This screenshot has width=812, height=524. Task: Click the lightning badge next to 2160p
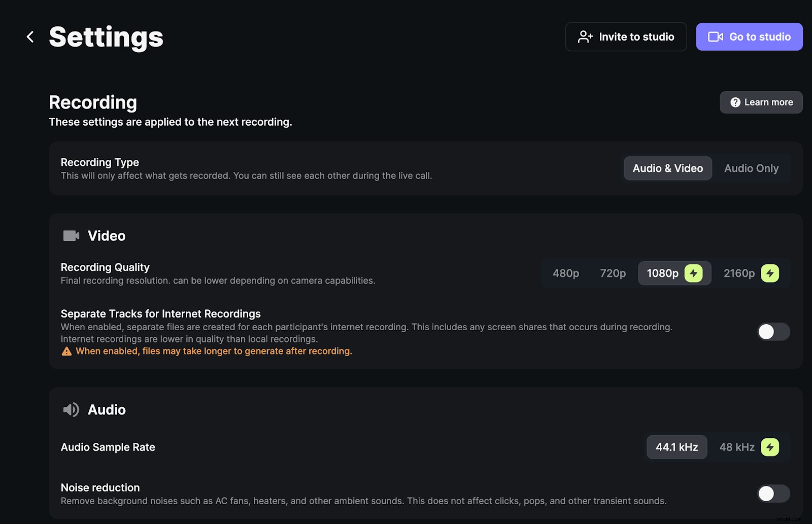(770, 273)
